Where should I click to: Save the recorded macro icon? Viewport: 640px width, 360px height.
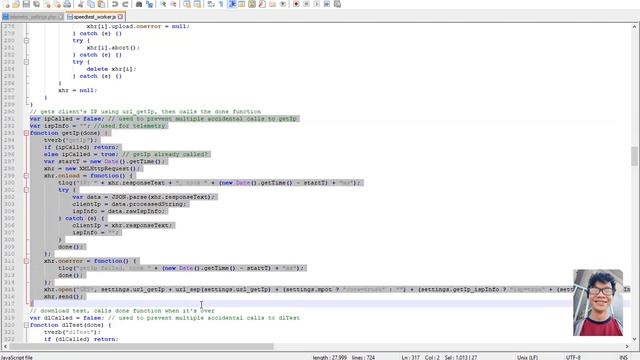[337, 4]
